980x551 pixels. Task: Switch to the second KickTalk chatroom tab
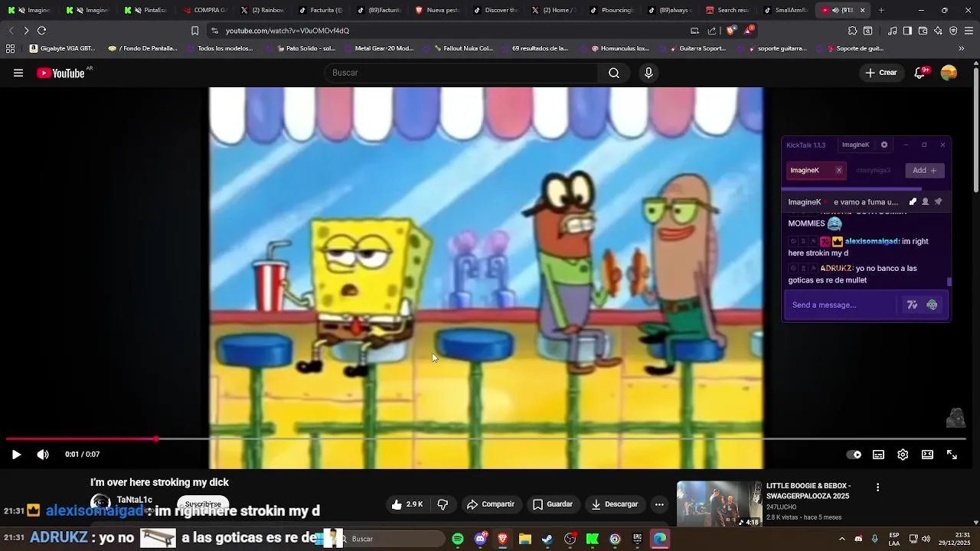pos(873,171)
